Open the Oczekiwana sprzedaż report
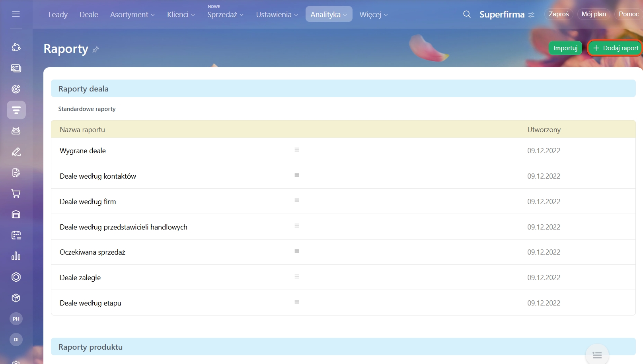Image resolution: width=643 pixels, height=364 pixels. coord(92,252)
